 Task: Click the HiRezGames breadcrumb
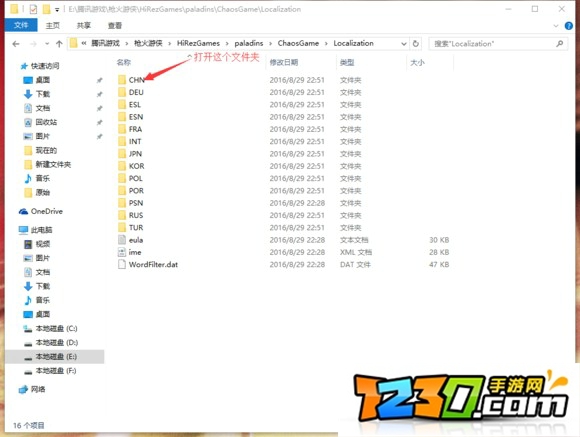[198, 43]
